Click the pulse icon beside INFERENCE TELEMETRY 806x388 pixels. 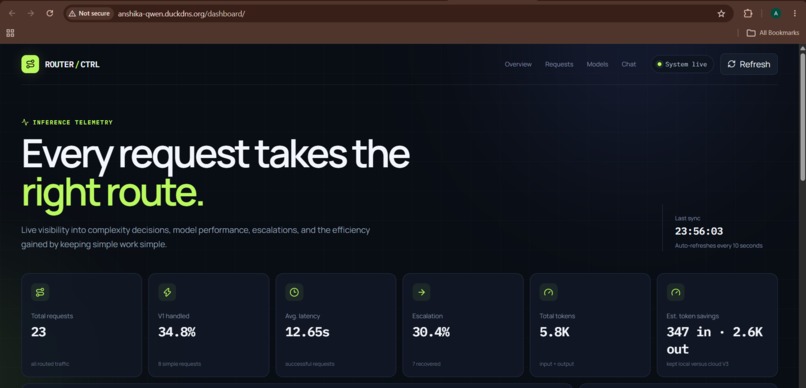pyautogui.click(x=25, y=122)
